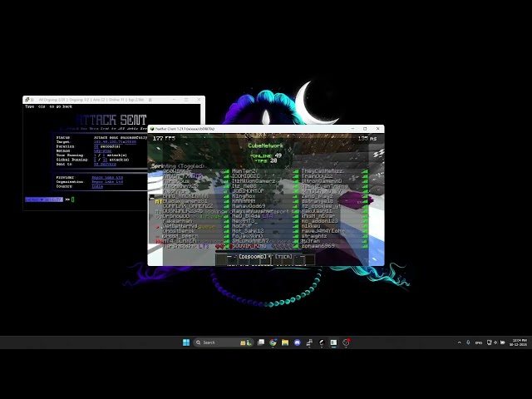The height and width of the screenshot is (399, 532).
Task: Select player NoCPVP in the tab list
Action: click(242, 226)
